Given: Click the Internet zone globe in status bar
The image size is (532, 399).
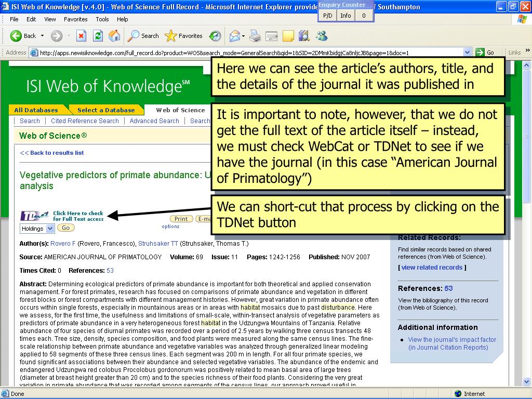Looking at the screenshot, I should coord(458,394).
